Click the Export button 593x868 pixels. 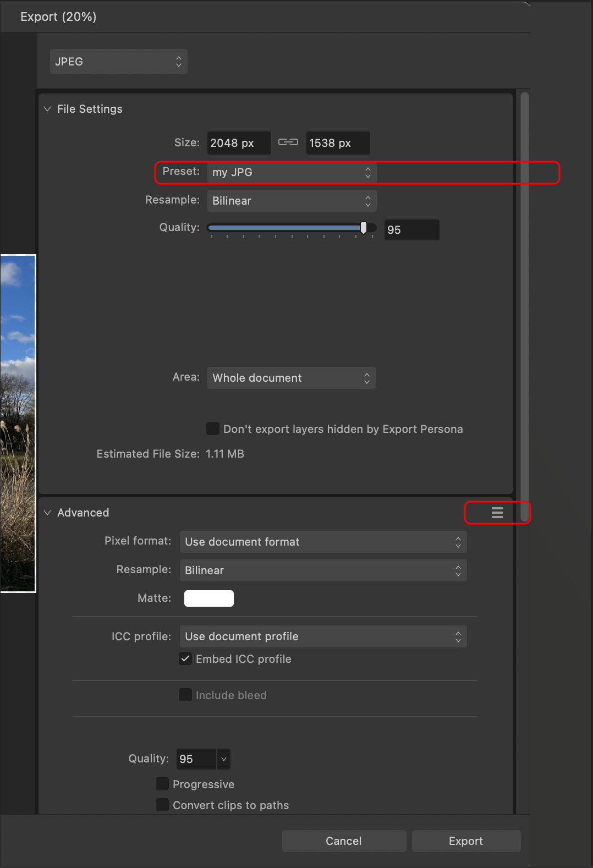point(466,840)
